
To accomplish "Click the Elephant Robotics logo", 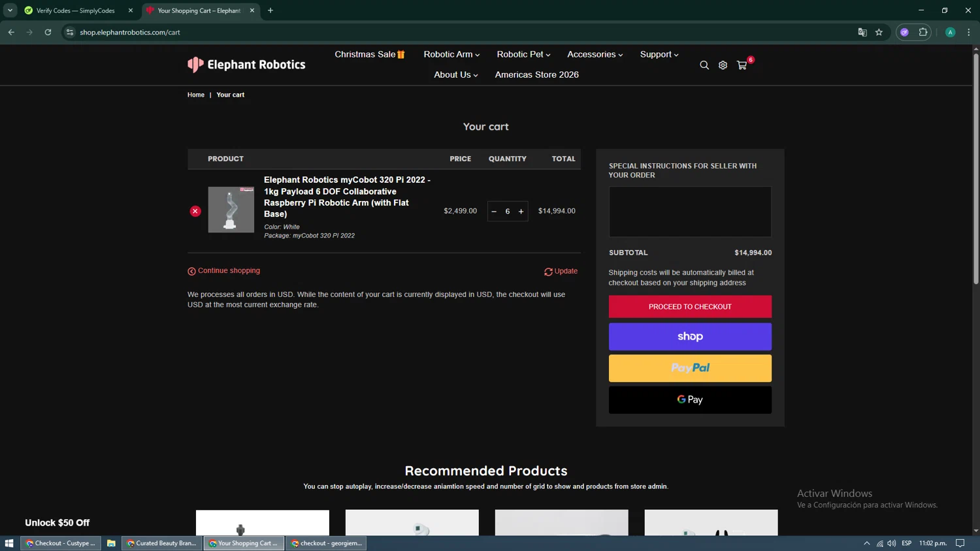I will (x=246, y=65).
